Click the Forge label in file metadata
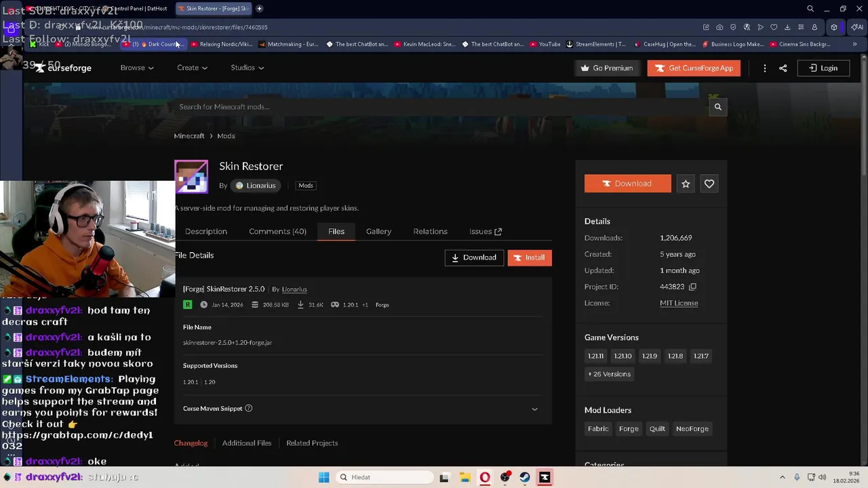Screen dimensions: 868x488 (382, 305)
